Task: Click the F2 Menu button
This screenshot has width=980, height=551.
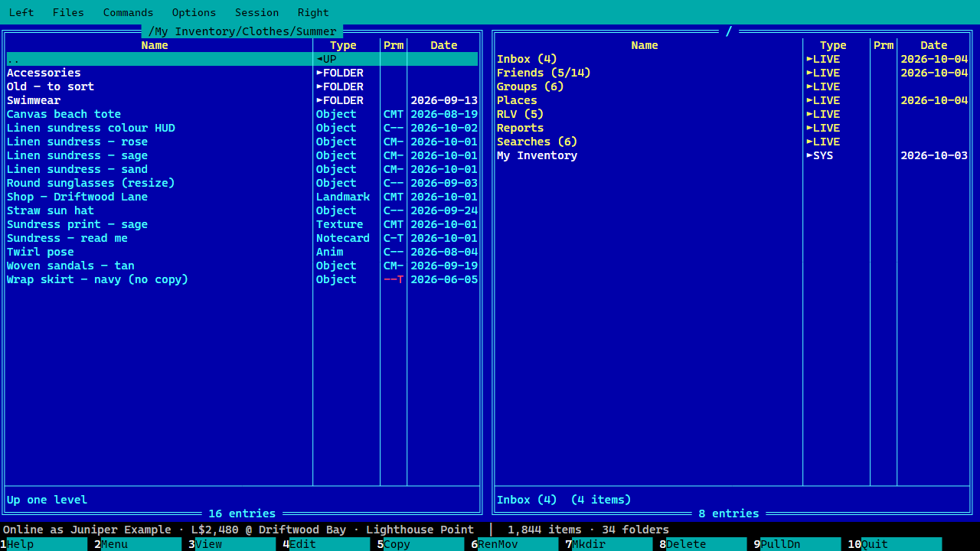Action: tap(138, 544)
